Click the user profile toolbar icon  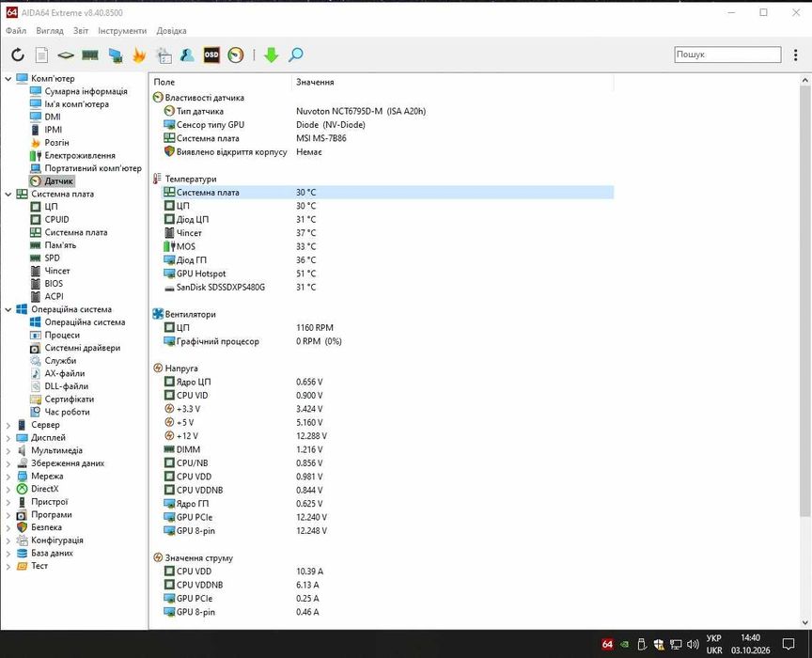(x=187, y=55)
